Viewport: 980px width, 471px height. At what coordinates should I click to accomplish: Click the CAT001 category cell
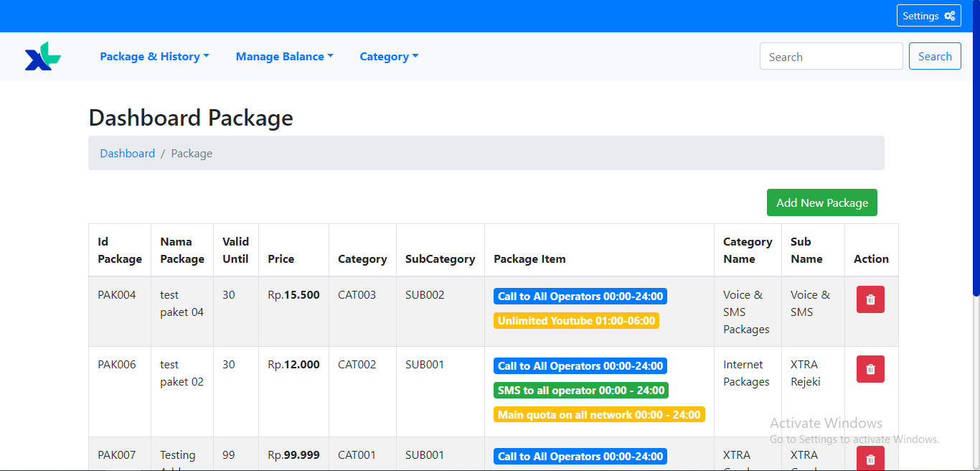click(362, 454)
